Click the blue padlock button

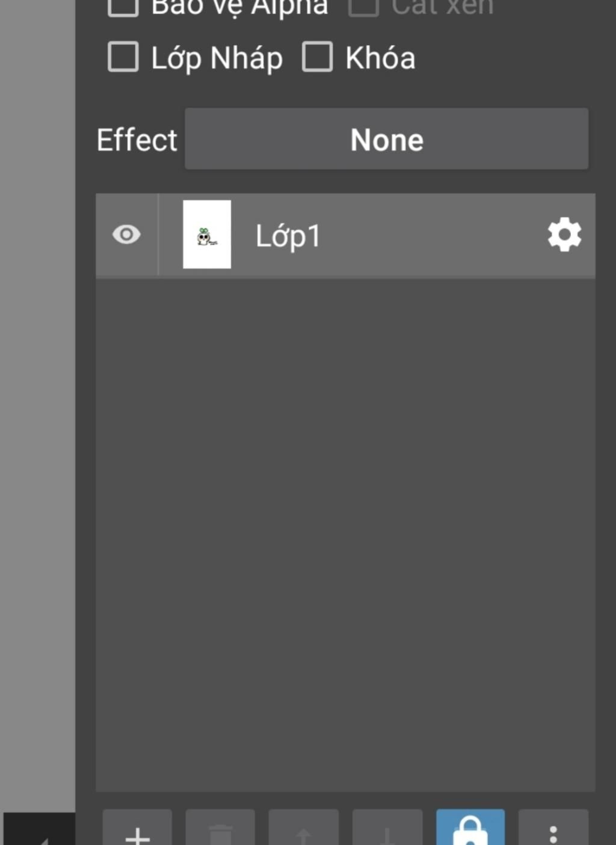(x=470, y=830)
